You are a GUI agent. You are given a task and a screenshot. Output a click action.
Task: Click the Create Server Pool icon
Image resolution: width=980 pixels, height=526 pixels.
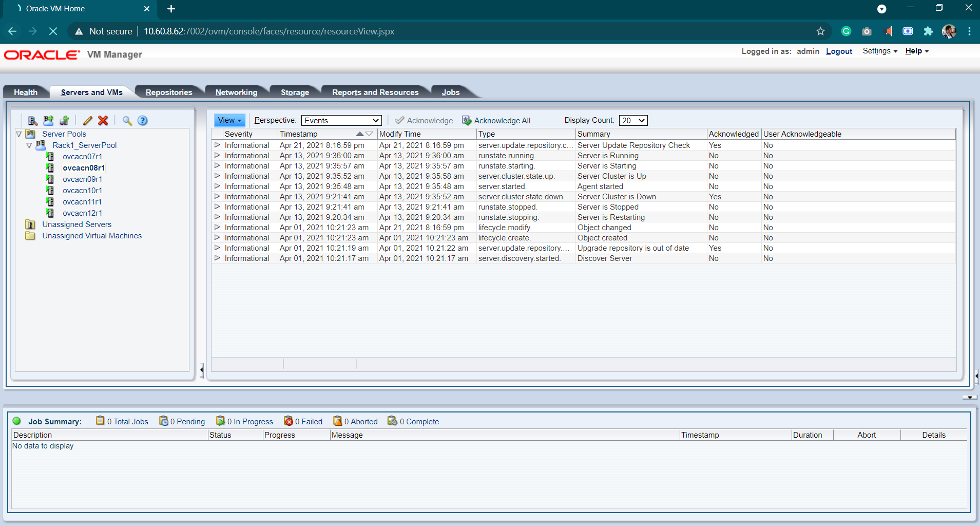(x=48, y=121)
